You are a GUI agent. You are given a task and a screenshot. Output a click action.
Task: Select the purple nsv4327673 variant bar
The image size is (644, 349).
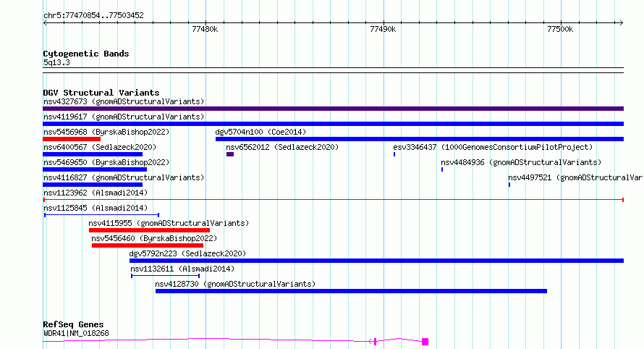tap(333, 109)
